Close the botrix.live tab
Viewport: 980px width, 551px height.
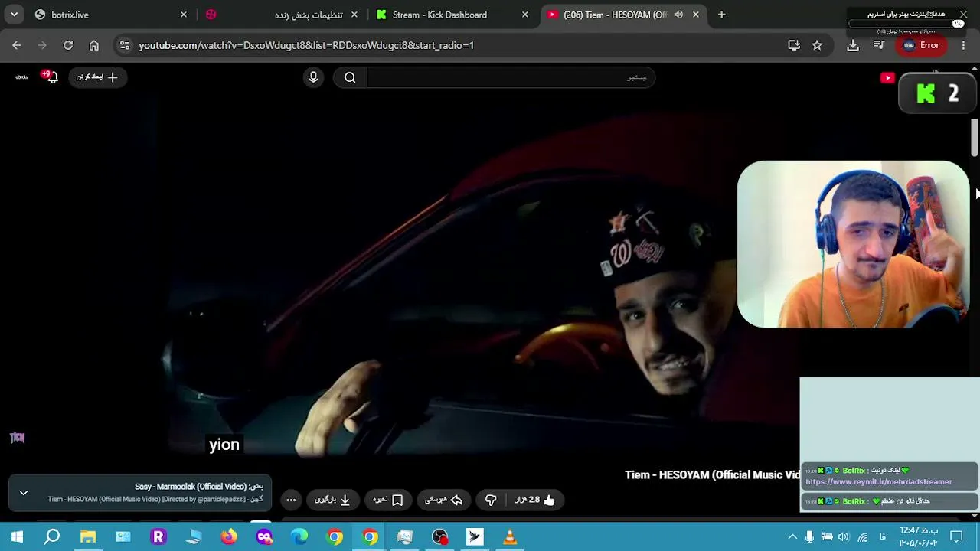[184, 15]
